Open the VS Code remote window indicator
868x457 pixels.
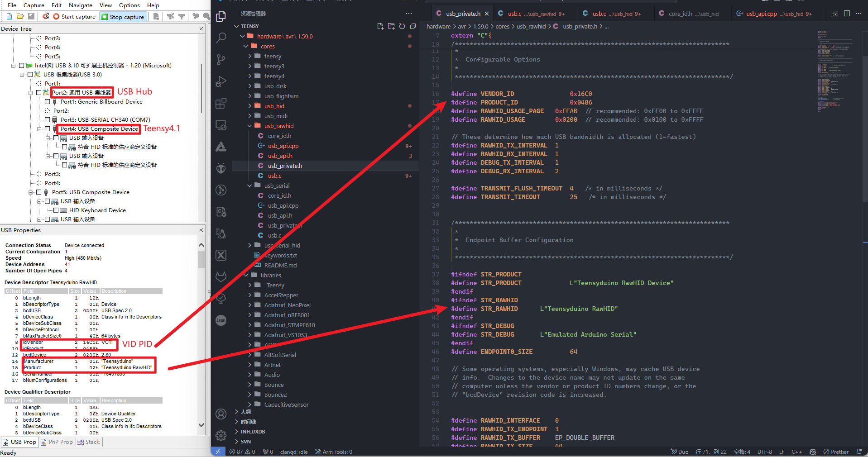(218, 452)
